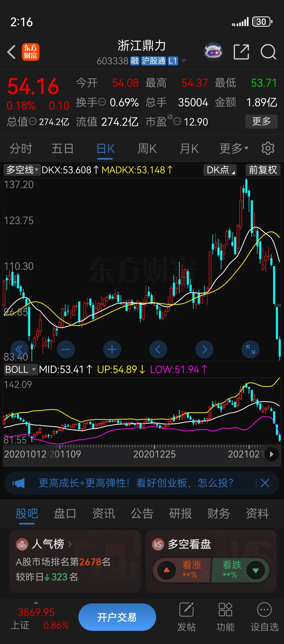The image size is (284, 644).
Task: Open the 功能 functions grid
Action: pos(225,617)
